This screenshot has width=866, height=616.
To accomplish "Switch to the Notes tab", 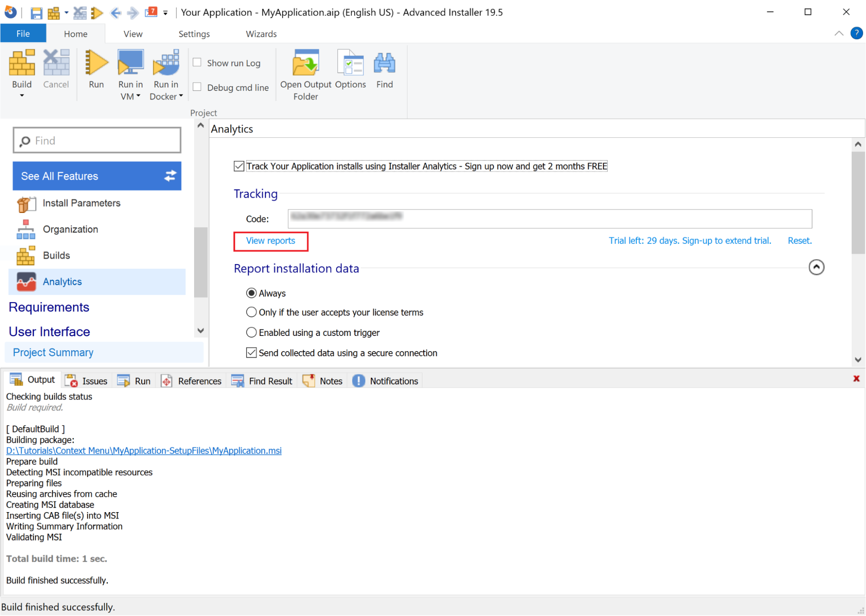I will (322, 381).
